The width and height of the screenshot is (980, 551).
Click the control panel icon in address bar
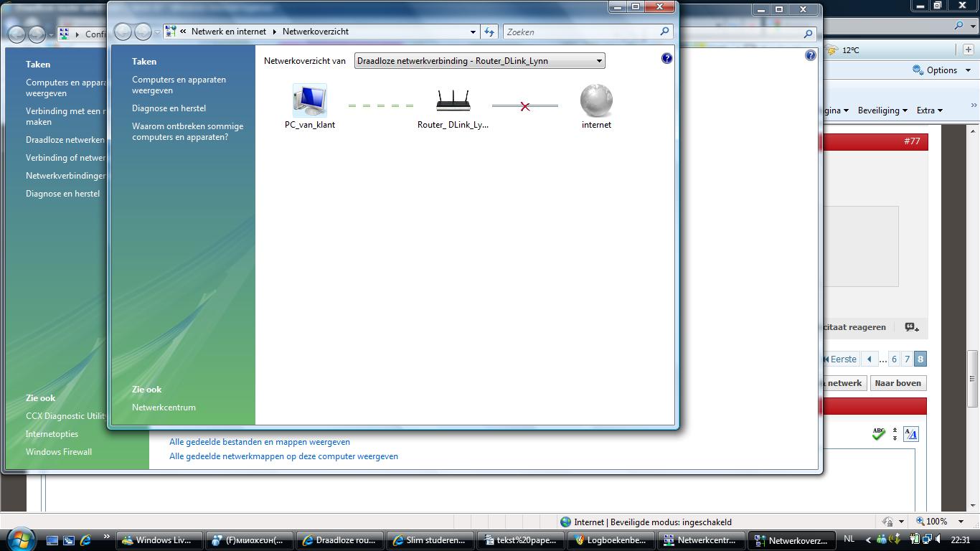tap(170, 32)
